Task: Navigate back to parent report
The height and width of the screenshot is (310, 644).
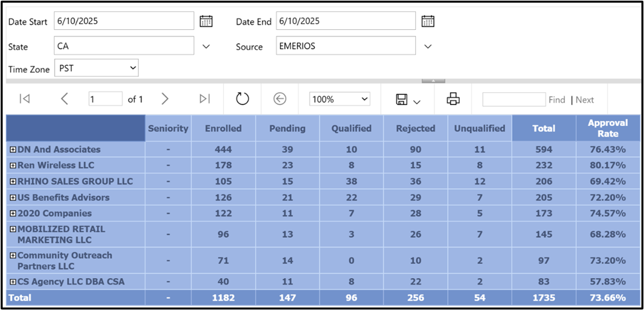Action: (280, 99)
